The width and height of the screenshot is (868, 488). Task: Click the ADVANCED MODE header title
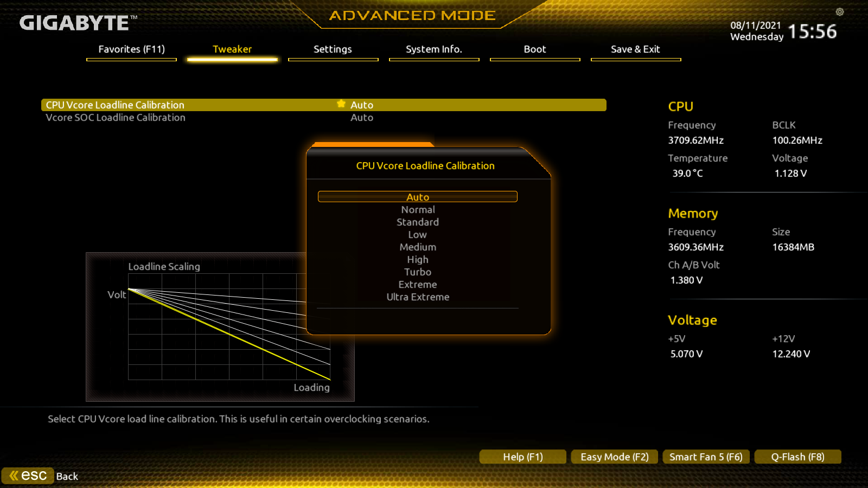[412, 15]
